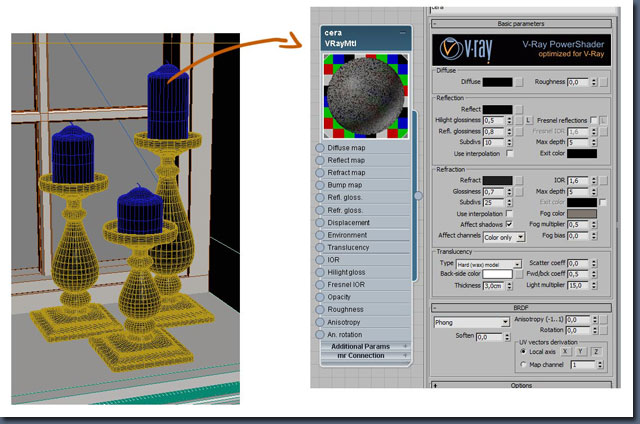Collapse the BRDF rollout header
640x424 pixels.
click(521, 307)
